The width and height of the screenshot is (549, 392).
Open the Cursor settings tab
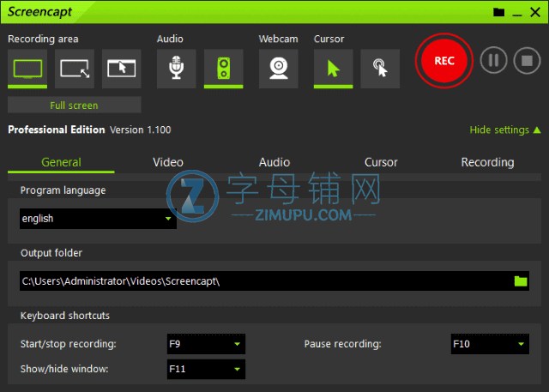pos(381,162)
